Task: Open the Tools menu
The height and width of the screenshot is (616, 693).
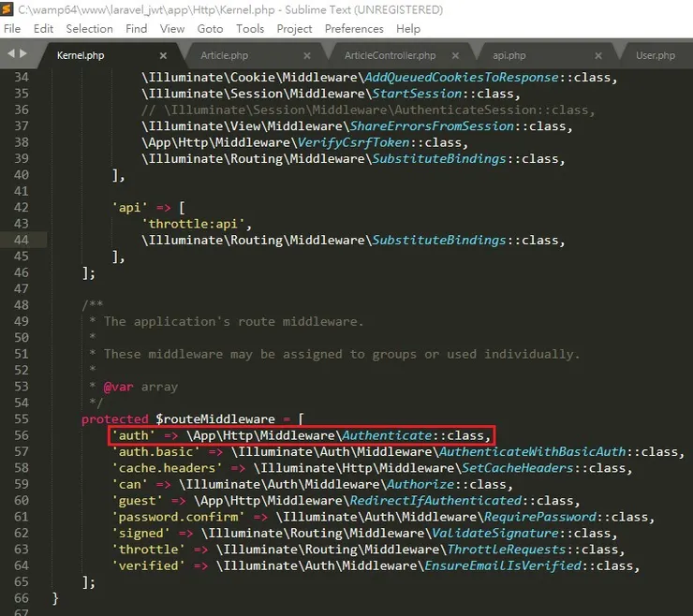Action: (250, 29)
